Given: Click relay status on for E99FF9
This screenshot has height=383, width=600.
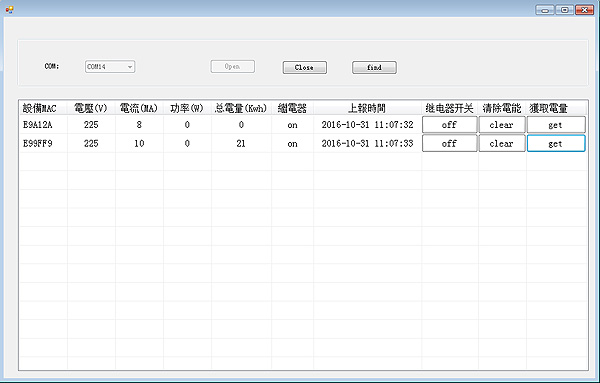Looking at the screenshot, I should 292,143.
